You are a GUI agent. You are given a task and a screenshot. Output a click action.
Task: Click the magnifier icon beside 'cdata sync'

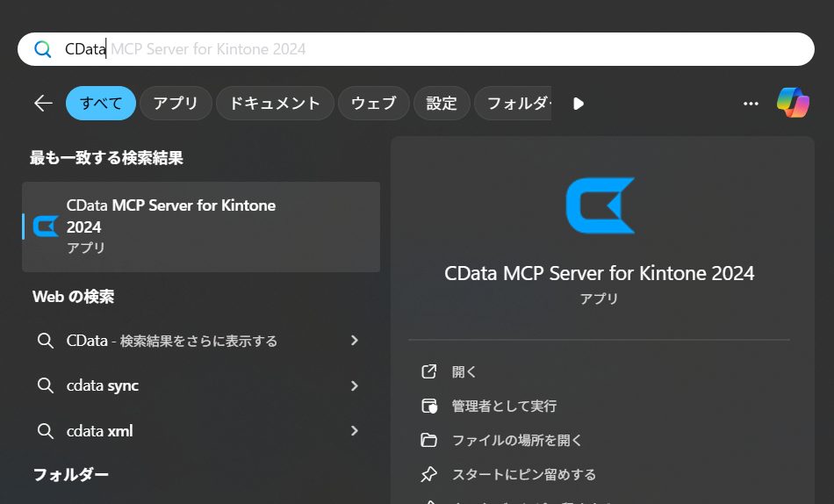point(46,385)
